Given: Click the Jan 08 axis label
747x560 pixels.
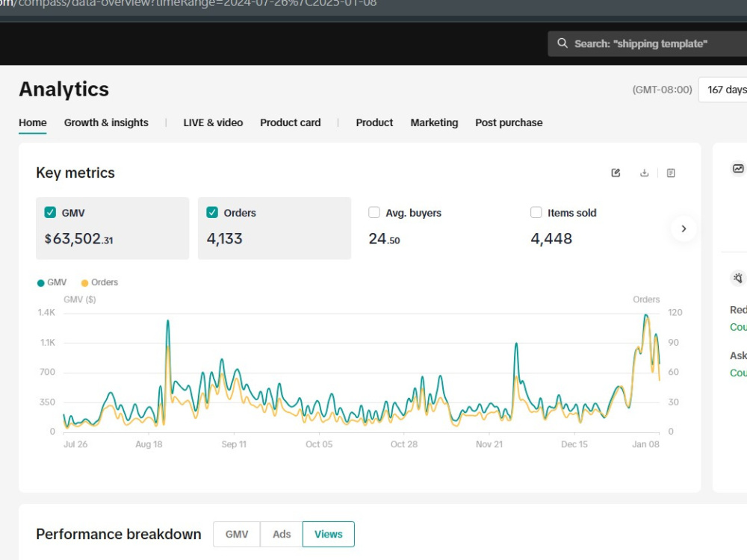Looking at the screenshot, I should click(645, 444).
